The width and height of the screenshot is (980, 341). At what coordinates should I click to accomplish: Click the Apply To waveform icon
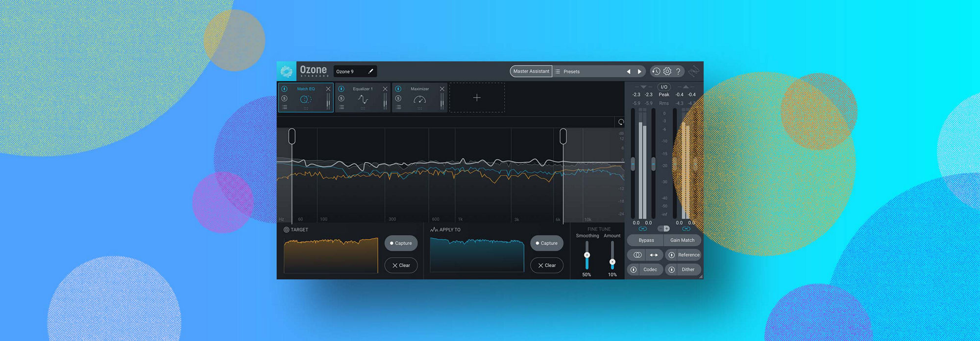point(434,230)
